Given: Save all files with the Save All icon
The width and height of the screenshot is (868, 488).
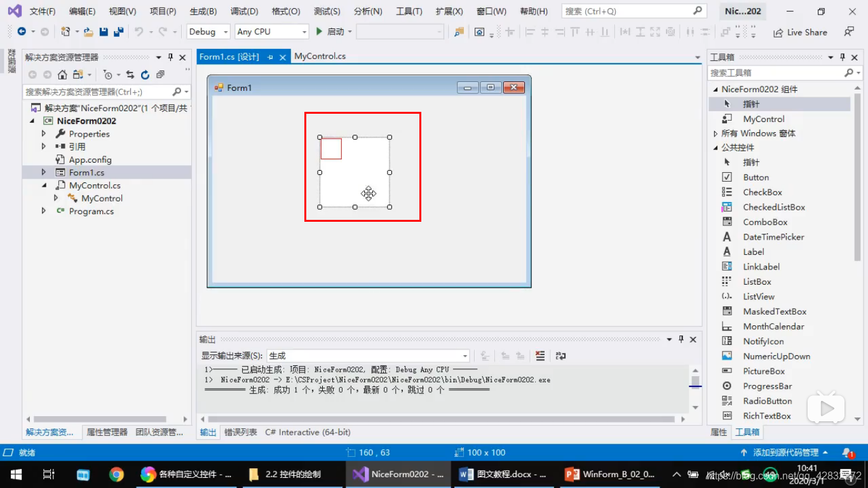Looking at the screenshot, I should pos(118,30).
